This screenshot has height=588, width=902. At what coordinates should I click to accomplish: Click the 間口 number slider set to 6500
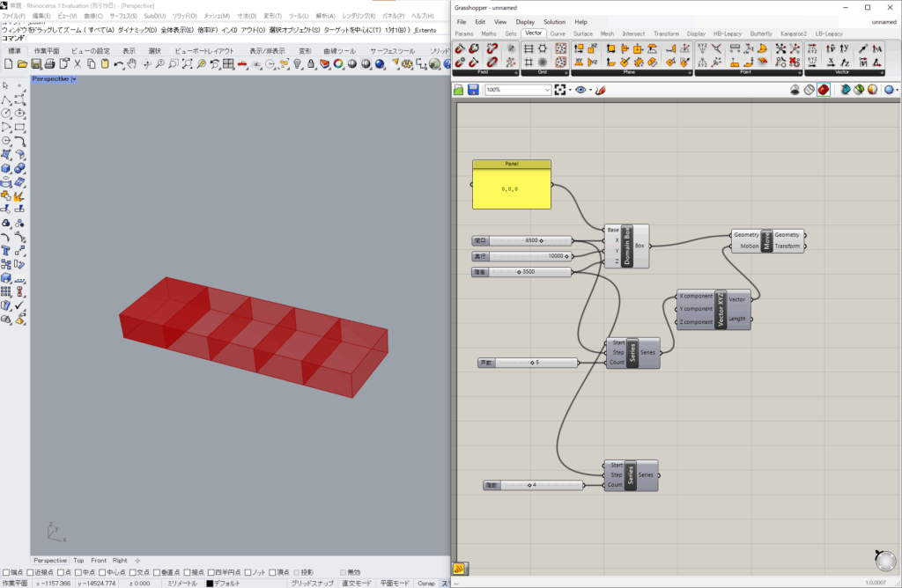coord(521,240)
